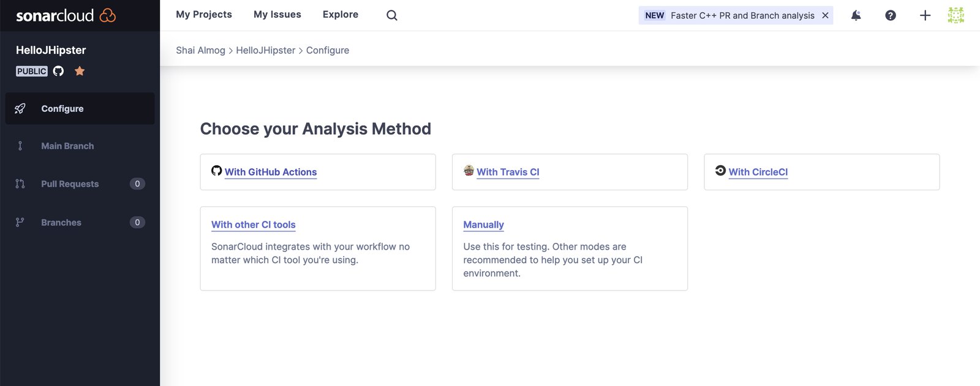The width and height of the screenshot is (980, 386).
Task: Click the Branches count badge
Action: tap(137, 222)
